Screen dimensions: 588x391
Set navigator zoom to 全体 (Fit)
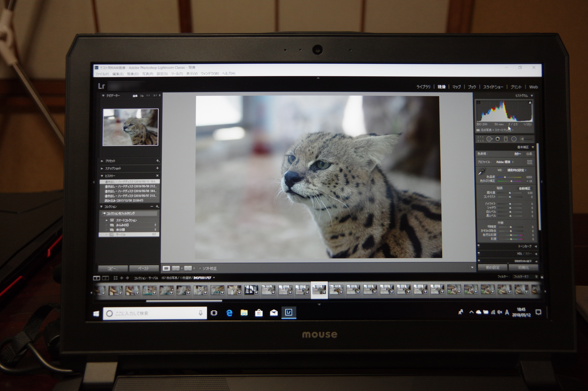[135, 96]
